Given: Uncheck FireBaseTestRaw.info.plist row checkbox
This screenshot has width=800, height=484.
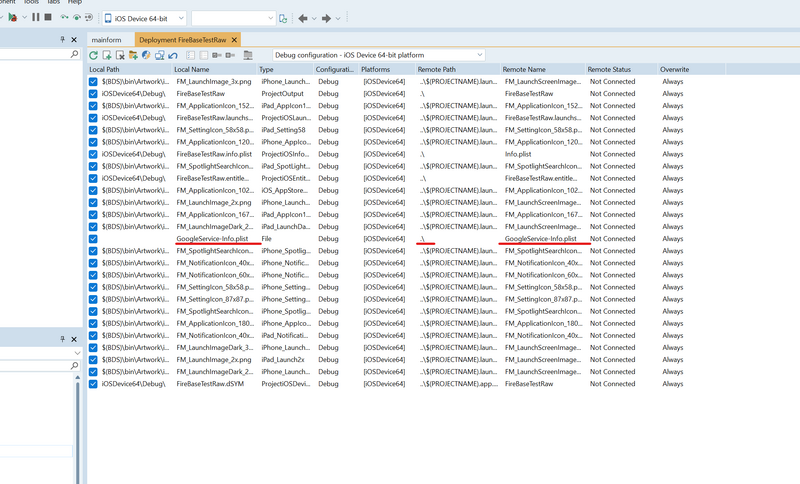Looking at the screenshot, I should 93,154.
